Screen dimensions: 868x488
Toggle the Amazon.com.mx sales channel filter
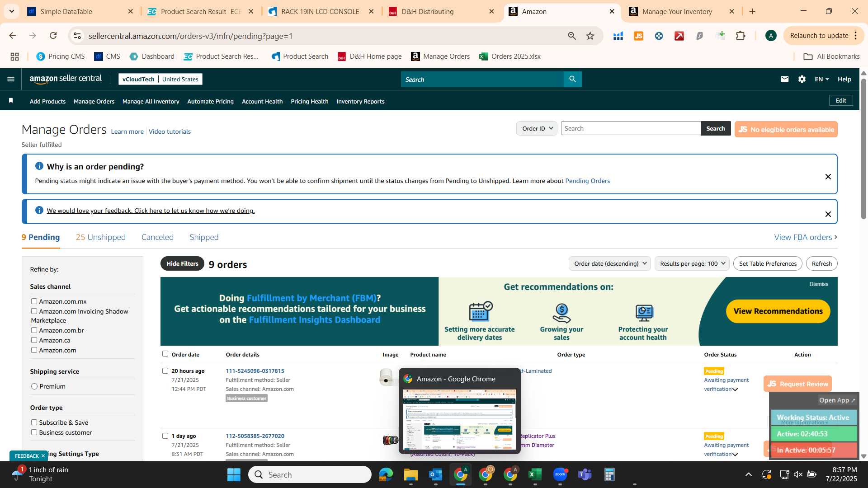click(34, 301)
